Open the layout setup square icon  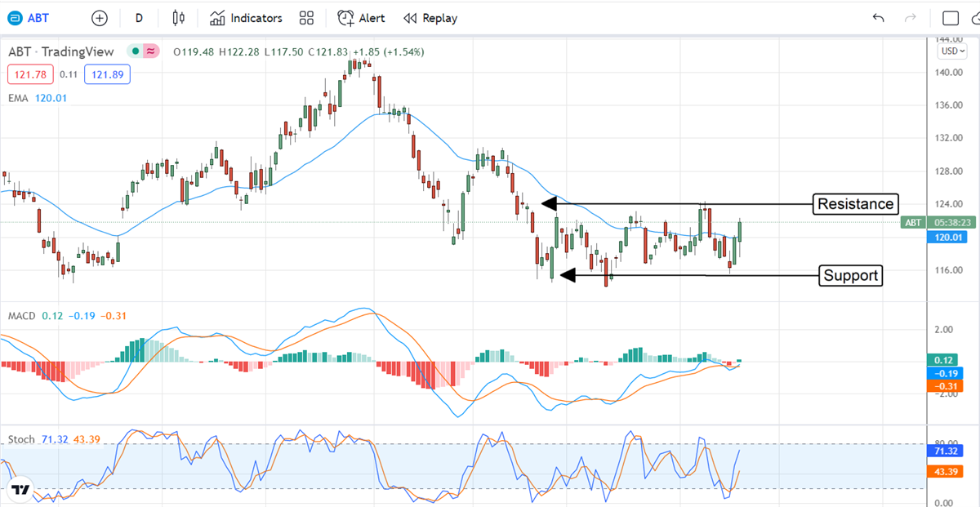pyautogui.click(x=951, y=18)
